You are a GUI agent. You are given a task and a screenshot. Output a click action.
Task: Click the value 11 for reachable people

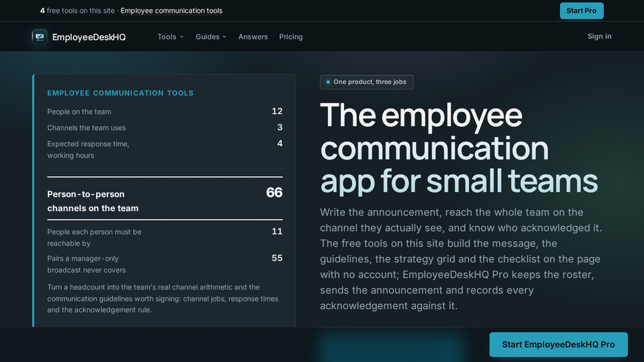277,231
